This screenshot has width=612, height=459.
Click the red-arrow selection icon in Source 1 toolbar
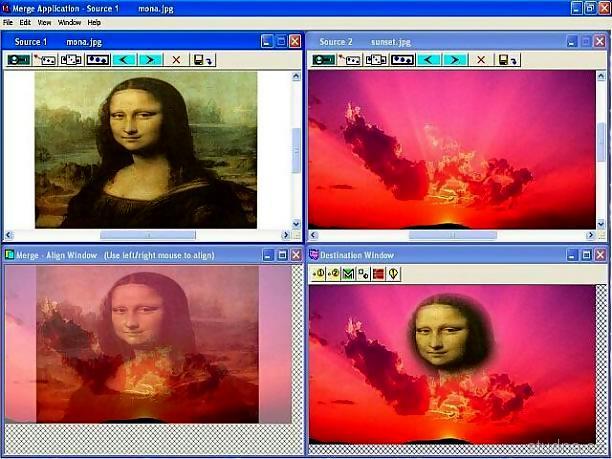coord(44,60)
